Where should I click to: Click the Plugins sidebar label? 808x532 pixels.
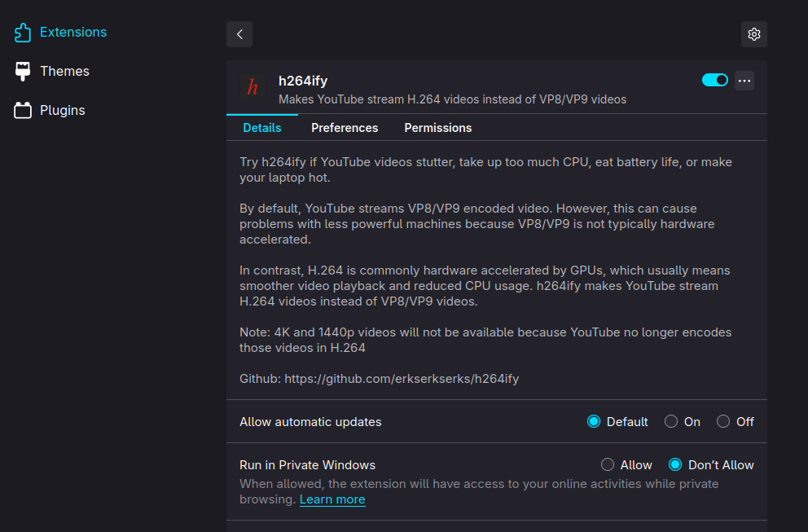(63, 110)
